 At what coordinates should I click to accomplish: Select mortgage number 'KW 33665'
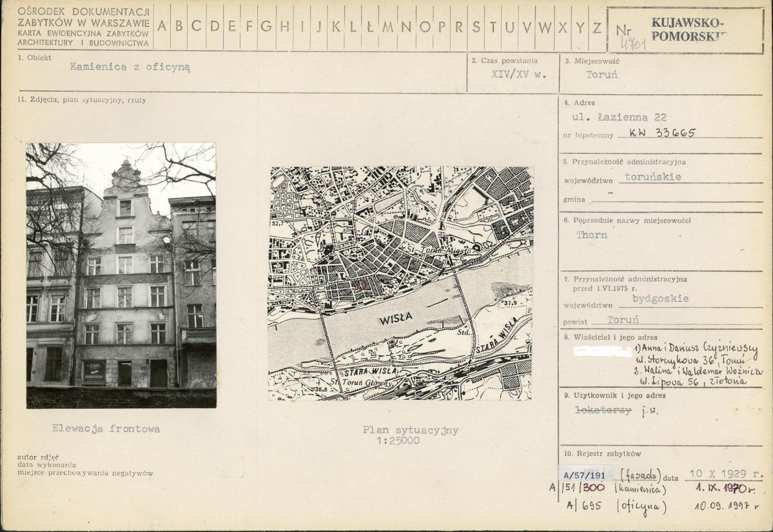click(x=656, y=133)
